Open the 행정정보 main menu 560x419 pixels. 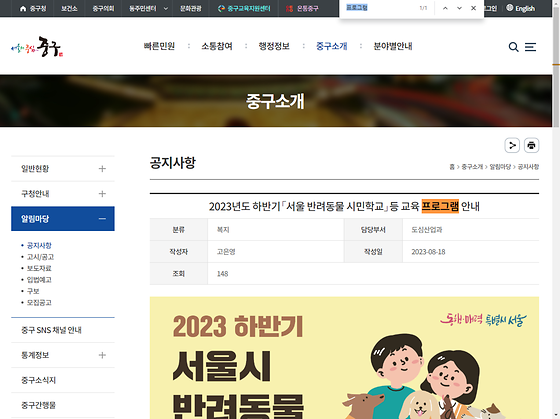click(274, 46)
